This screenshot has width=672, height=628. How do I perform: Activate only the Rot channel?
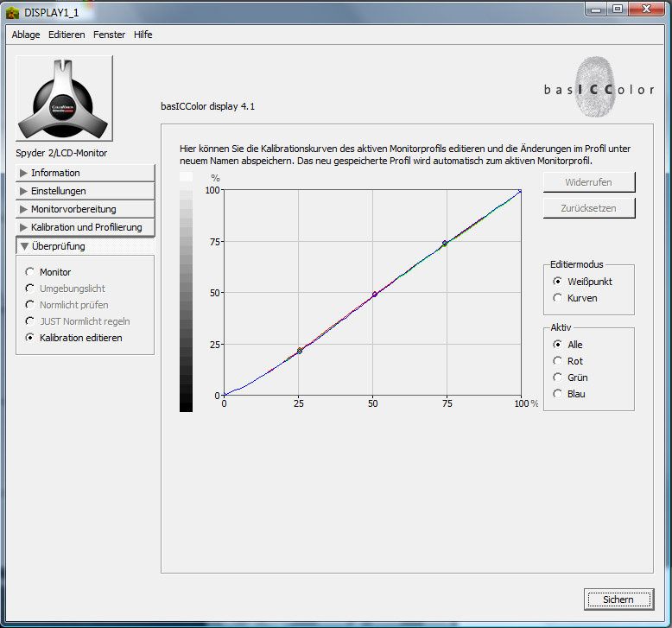tap(557, 361)
